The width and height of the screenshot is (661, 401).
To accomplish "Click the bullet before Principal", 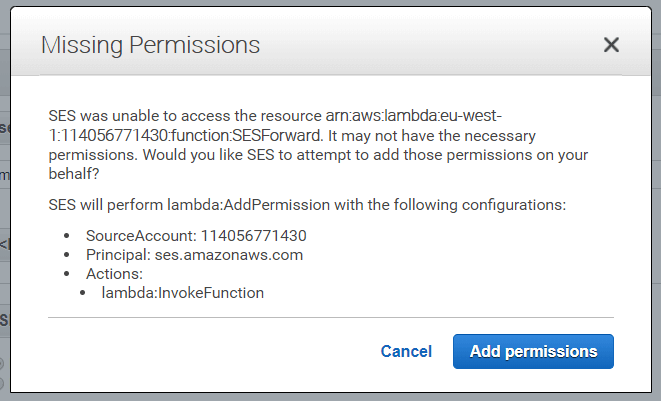I will point(66,255).
